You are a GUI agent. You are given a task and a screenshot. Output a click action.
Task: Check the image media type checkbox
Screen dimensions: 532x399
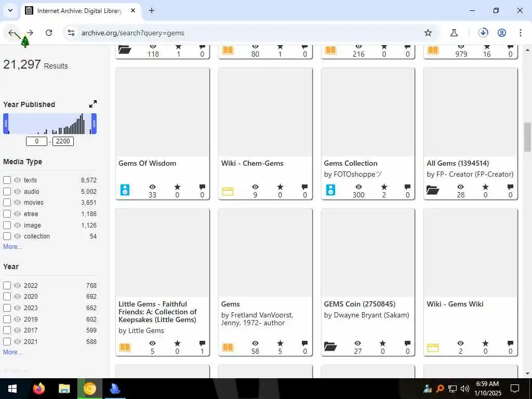pyautogui.click(x=7, y=225)
